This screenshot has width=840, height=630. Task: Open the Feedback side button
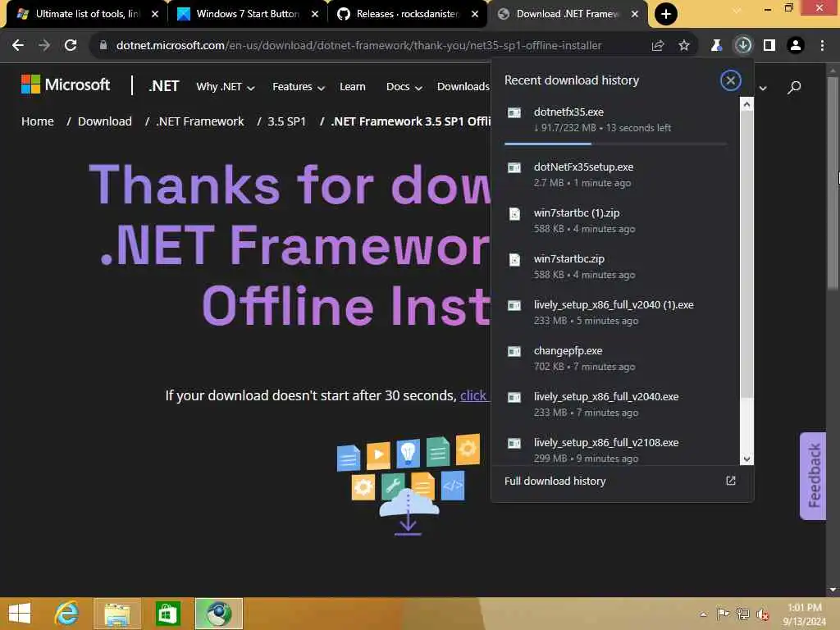coord(813,476)
